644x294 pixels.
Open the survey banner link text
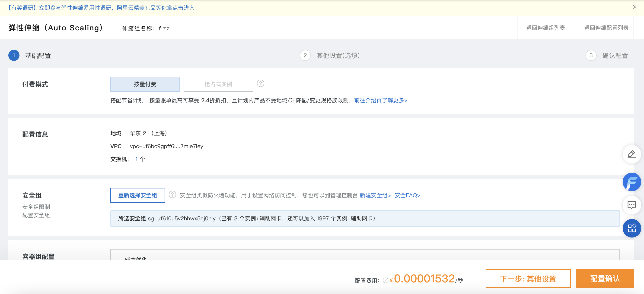coord(101,8)
